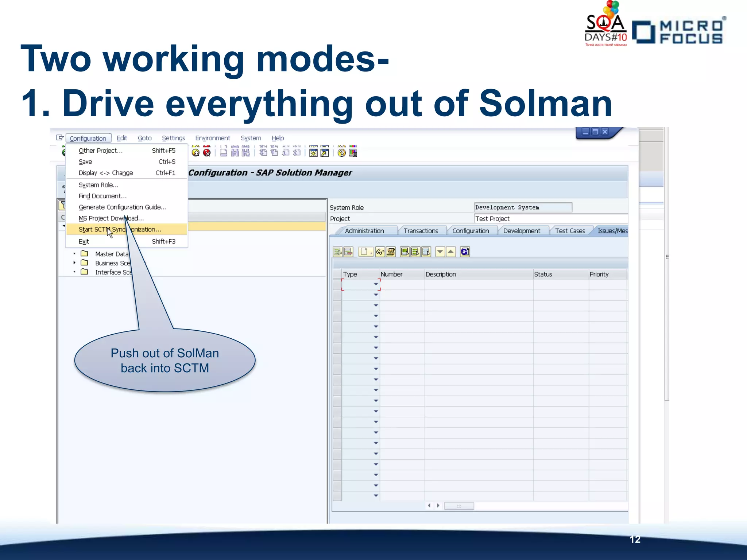The height and width of the screenshot is (560, 747).
Task: Switch to the Transactions tab
Action: click(x=421, y=231)
